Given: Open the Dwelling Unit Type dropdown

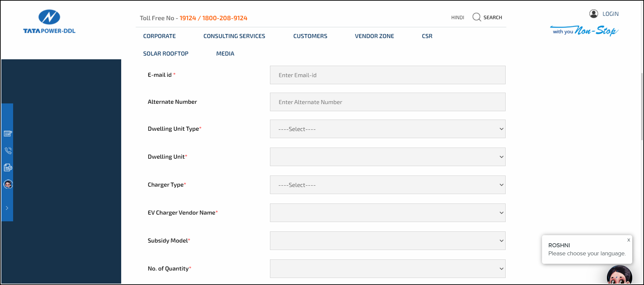Looking at the screenshot, I should [x=388, y=129].
